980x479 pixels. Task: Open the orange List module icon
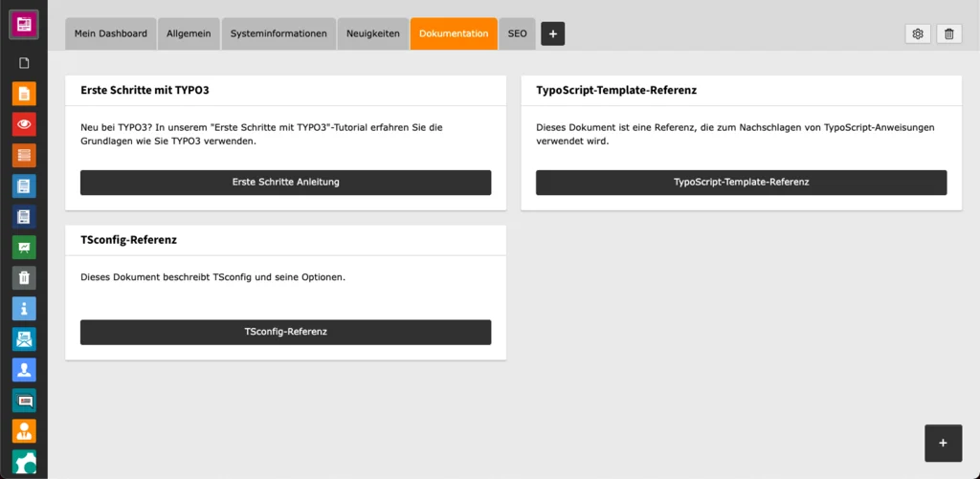24,155
